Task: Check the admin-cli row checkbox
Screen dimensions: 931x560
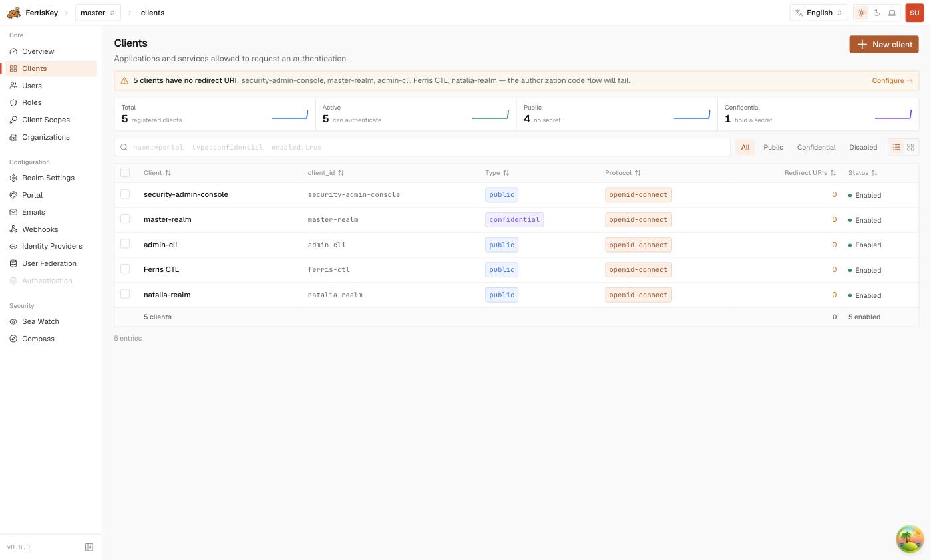Action: click(x=125, y=244)
